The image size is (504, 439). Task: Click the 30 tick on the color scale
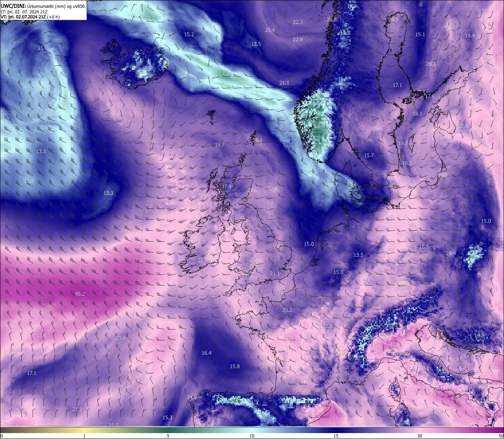tap(420, 436)
